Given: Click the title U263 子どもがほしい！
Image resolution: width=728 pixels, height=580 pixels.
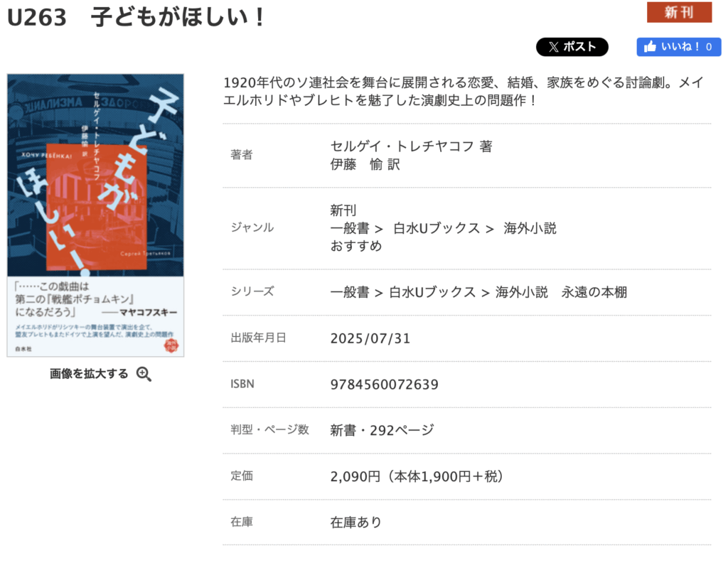Looking at the screenshot, I should (x=136, y=18).
